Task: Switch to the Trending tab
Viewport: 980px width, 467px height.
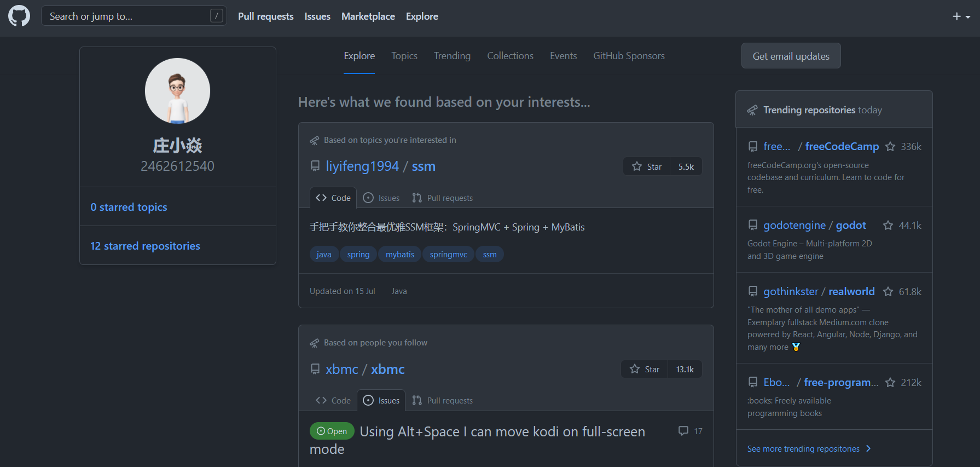Action: click(452, 56)
